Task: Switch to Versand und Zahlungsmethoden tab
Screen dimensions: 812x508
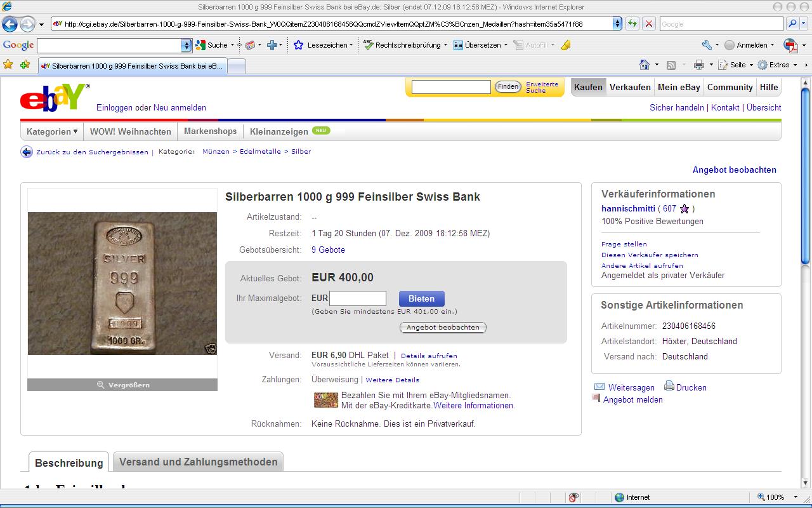Action: (198, 462)
